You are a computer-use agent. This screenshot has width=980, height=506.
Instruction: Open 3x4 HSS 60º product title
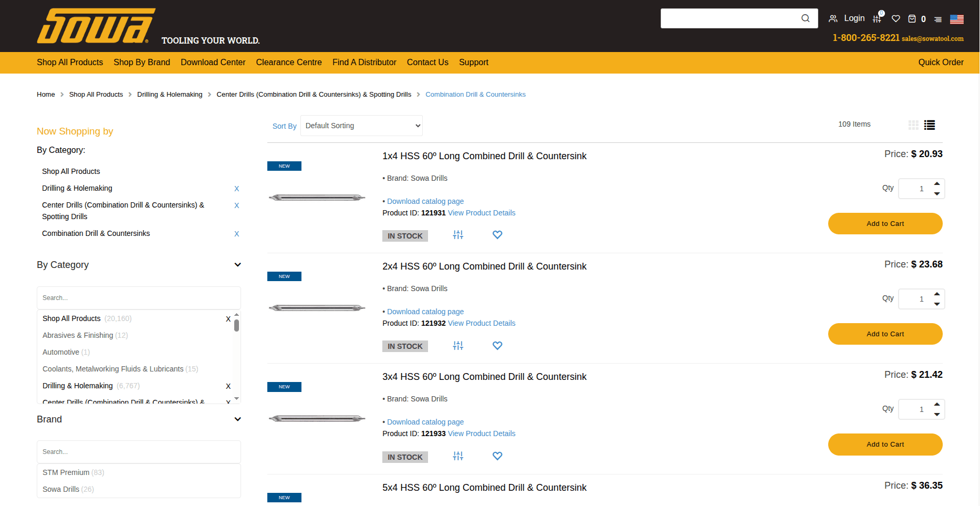click(484, 377)
